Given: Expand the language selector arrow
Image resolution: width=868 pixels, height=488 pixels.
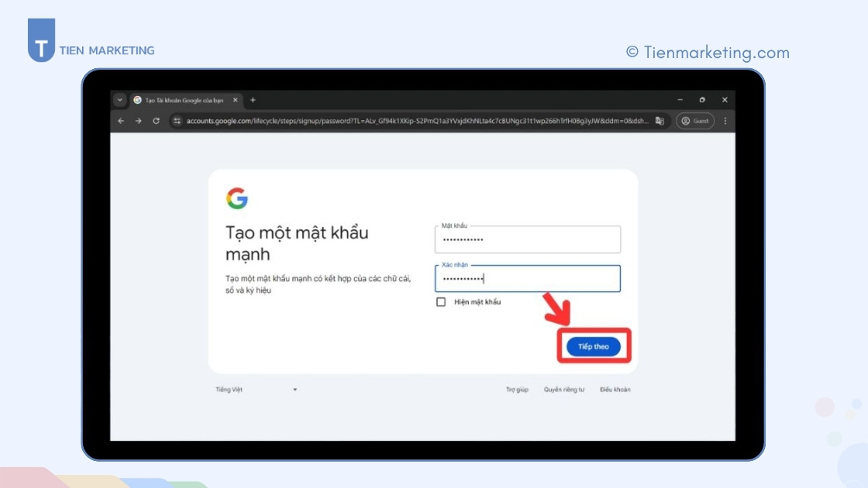Looking at the screenshot, I should [x=294, y=390].
